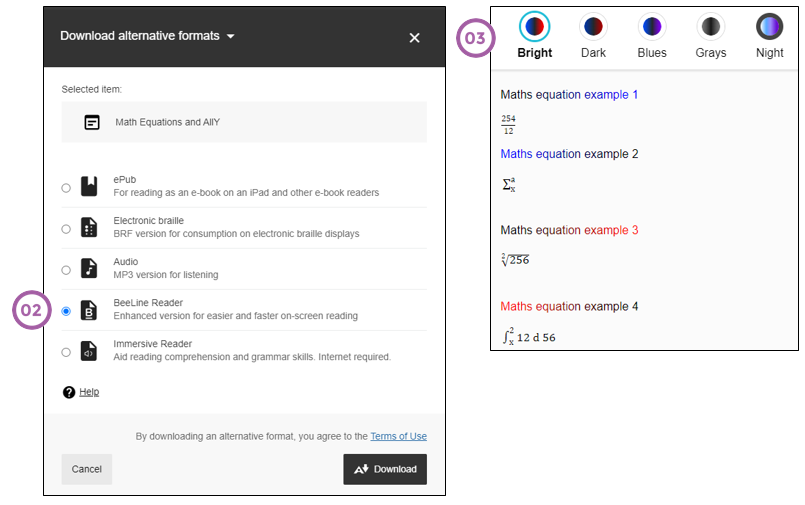Click the 254 over 12 fraction equation
The width and height of the screenshot is (805, 505).
(508, 124)
